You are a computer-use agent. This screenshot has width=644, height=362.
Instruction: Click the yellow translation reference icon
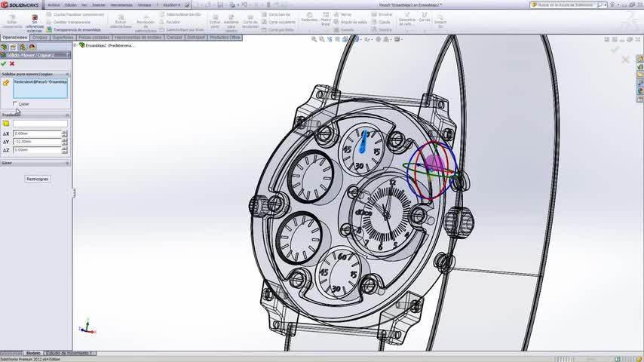tap(6, 124)
